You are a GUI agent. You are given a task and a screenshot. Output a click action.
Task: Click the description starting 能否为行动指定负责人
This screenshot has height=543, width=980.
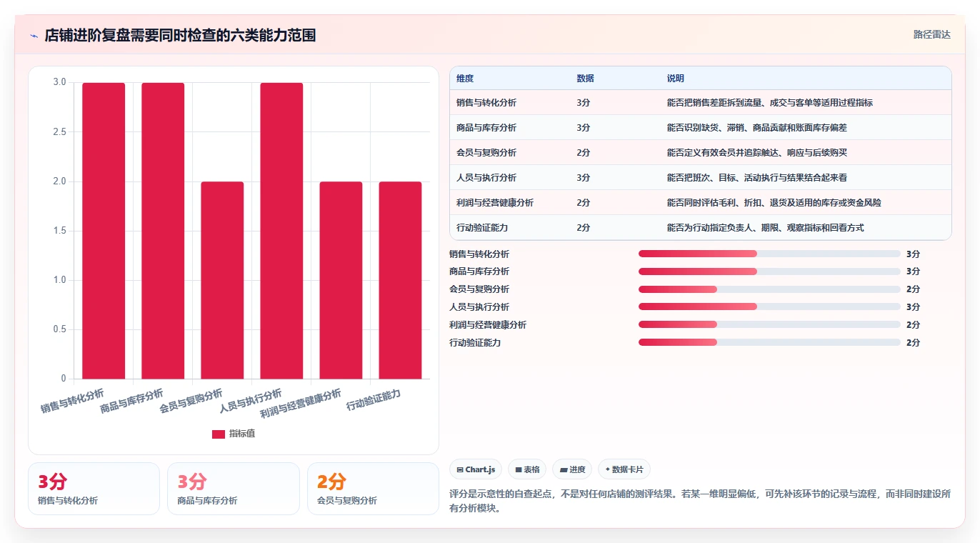click(765, 227)
